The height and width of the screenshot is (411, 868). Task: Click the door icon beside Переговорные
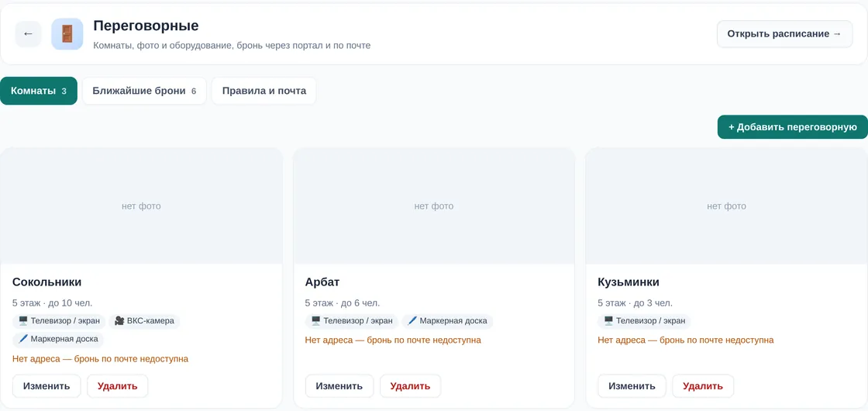67,34
